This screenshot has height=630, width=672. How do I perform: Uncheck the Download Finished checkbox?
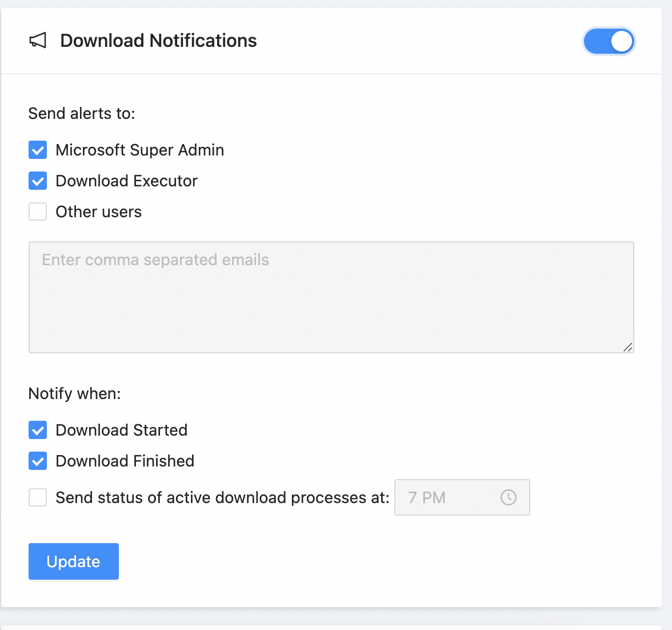pos(38,461)
